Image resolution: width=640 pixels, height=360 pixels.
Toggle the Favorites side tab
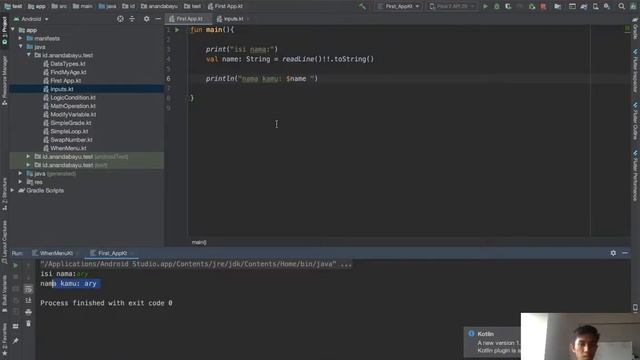(x=4, y=339)
